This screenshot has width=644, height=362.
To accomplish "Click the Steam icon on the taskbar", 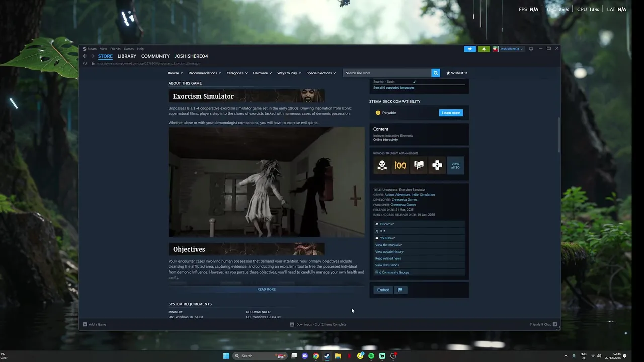I will click(x=327, y=356).
